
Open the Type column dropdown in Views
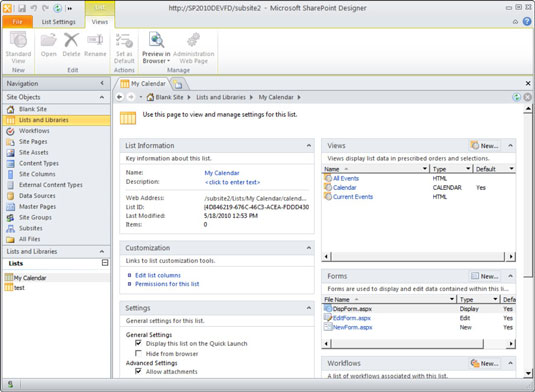(468, 169)
